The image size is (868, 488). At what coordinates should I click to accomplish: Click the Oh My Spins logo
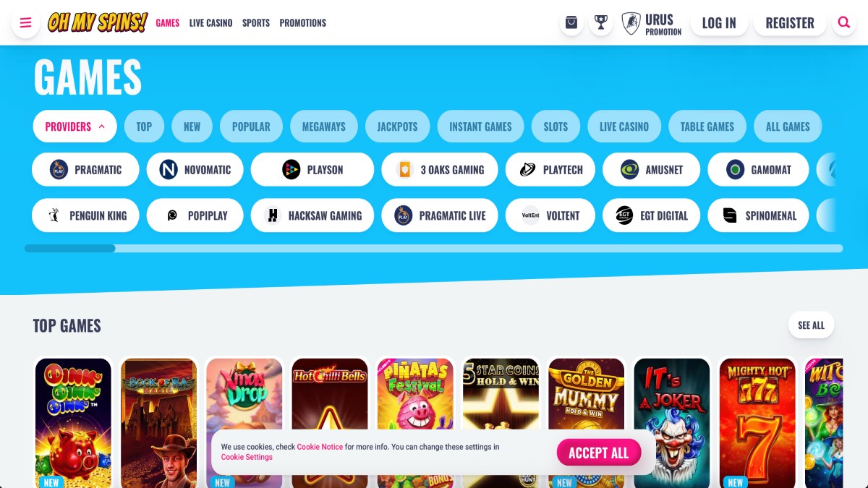point(98,22)
